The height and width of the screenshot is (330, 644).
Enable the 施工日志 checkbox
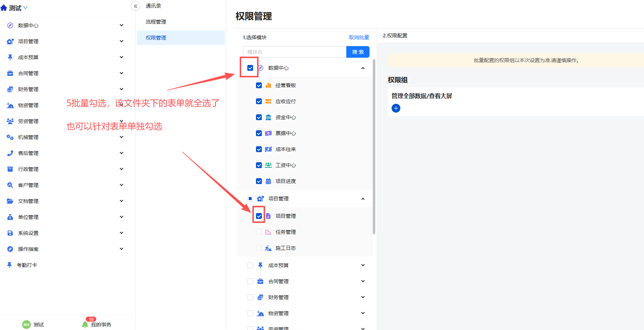point(259,248)
